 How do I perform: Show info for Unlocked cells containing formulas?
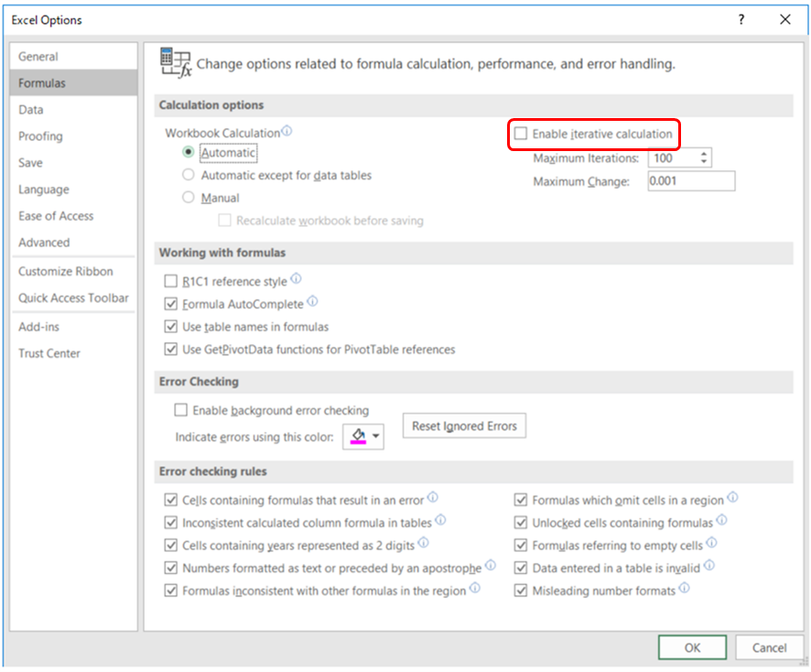click(x=722, y=520)
